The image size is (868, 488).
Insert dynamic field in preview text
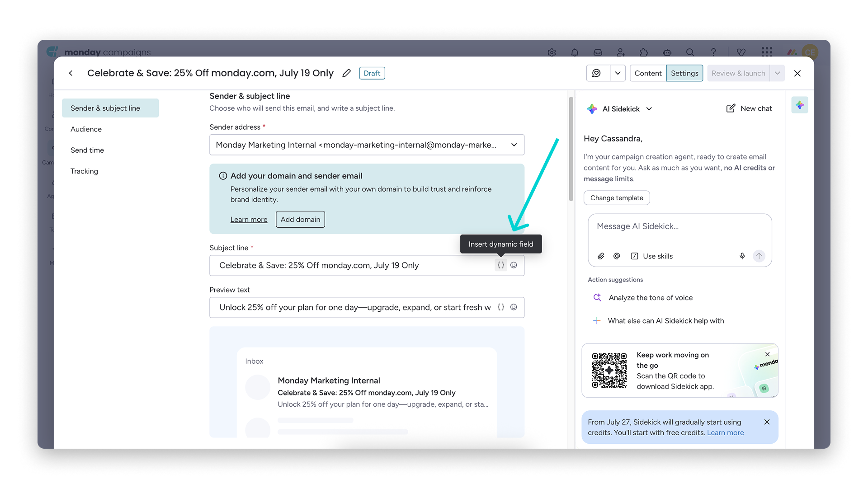pos(501,307)
